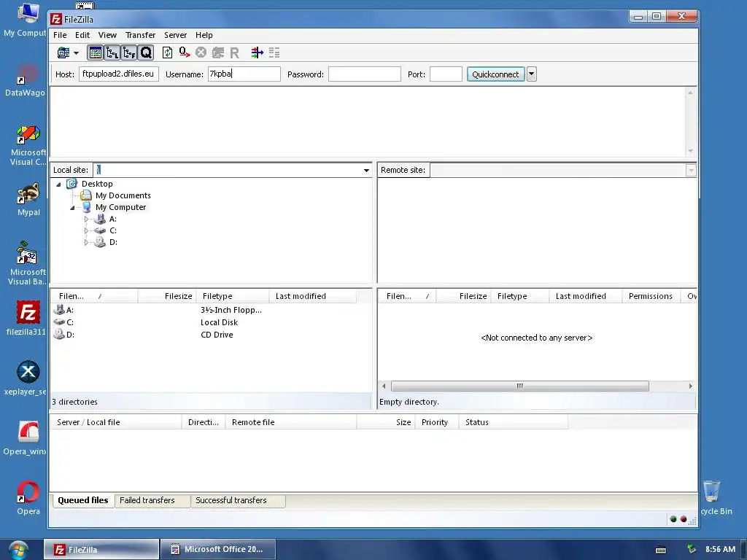The width and height of the screenshot is (747, 560).
Task: Open the Quickconnect history dropdown
Action: pyautogui.click(x=532, y=74)
